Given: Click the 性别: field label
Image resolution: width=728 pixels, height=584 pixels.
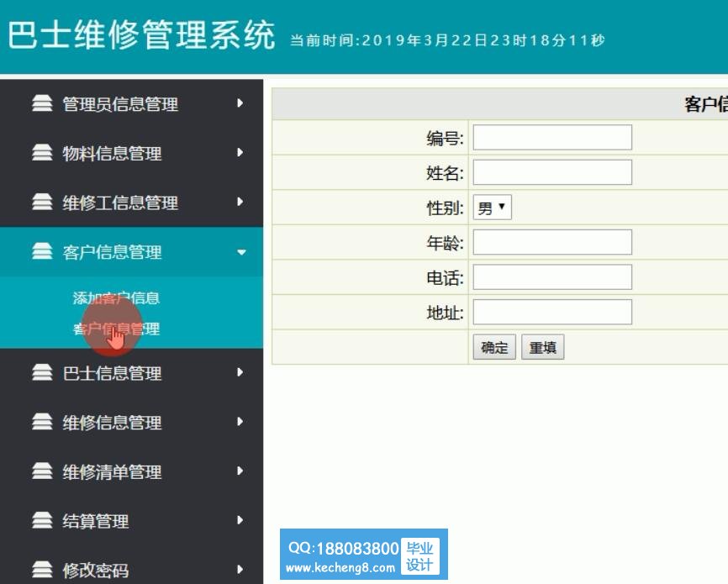Looking at the screenshot, I should [x=446, y=208].
